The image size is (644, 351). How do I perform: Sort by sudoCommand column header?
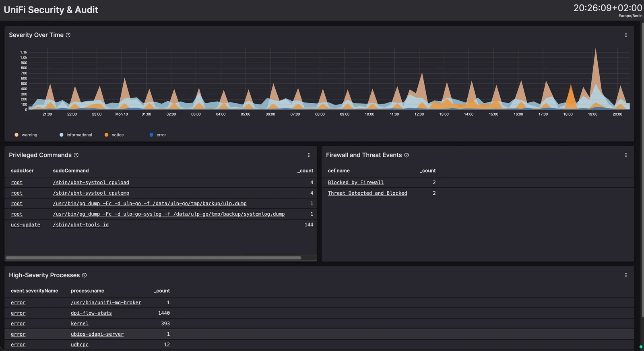coord(71,171)
